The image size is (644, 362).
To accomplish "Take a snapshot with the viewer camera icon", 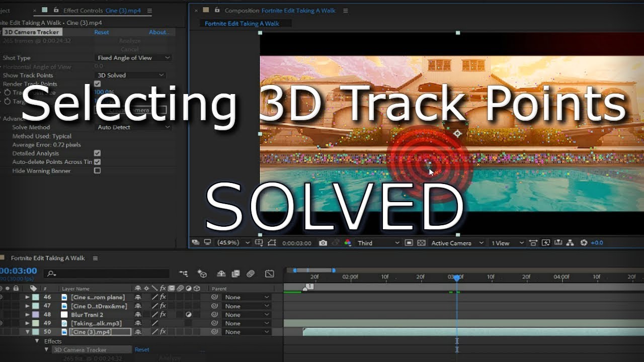I will 323,243.
